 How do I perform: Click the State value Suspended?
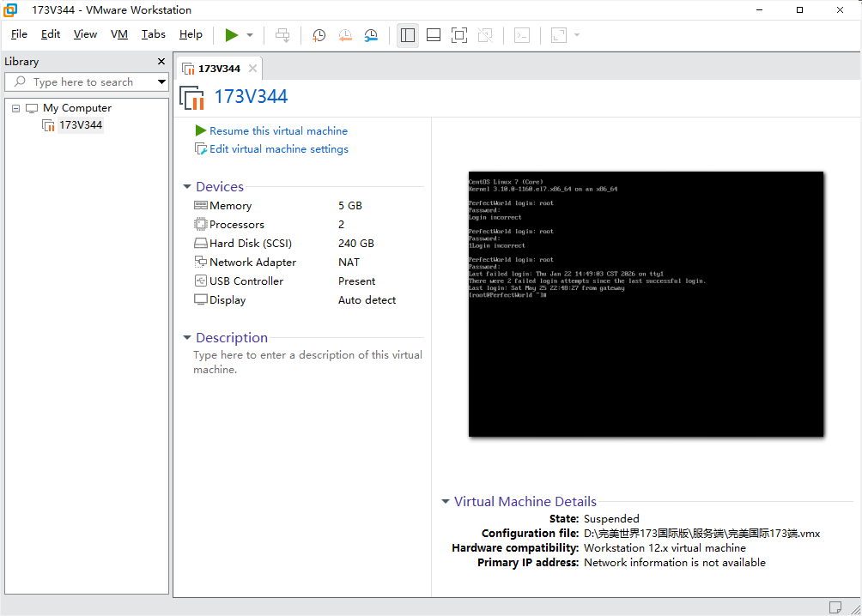coord(611,519)
